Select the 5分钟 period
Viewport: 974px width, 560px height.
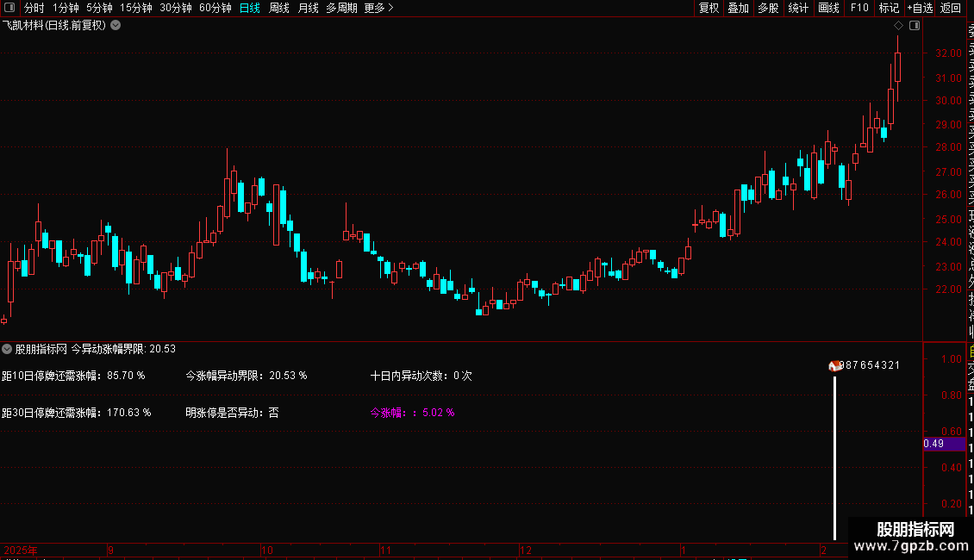(99, 8)
